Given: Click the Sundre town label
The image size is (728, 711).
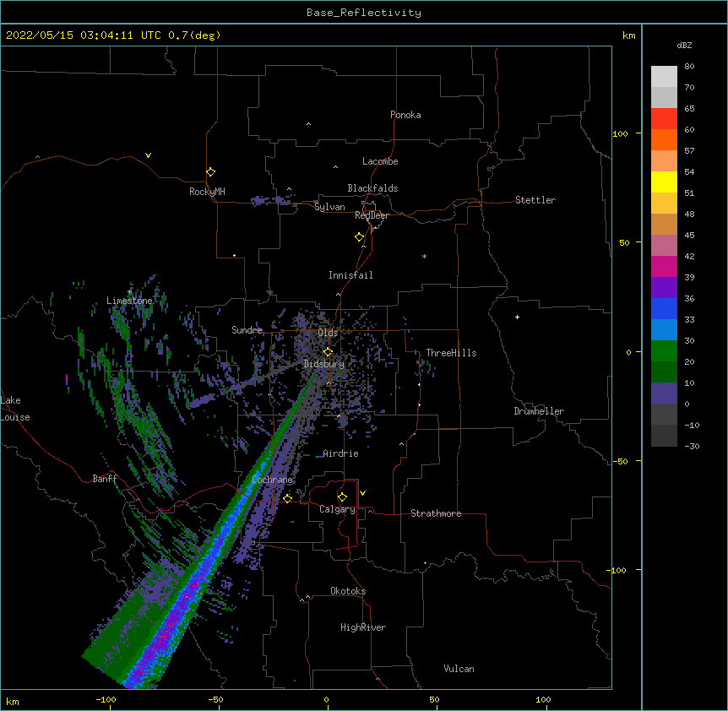Looking at the screenshot, I should 247,330.
